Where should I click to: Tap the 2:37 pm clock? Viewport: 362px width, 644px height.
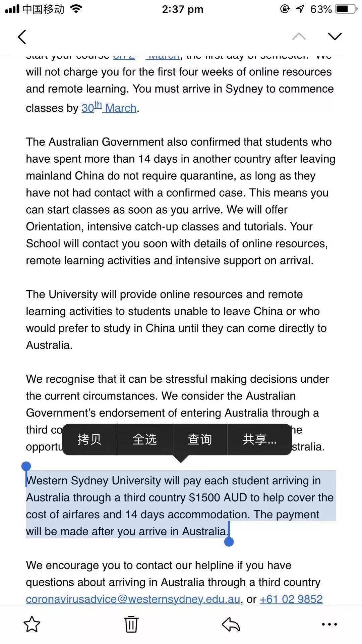point(182,9)
